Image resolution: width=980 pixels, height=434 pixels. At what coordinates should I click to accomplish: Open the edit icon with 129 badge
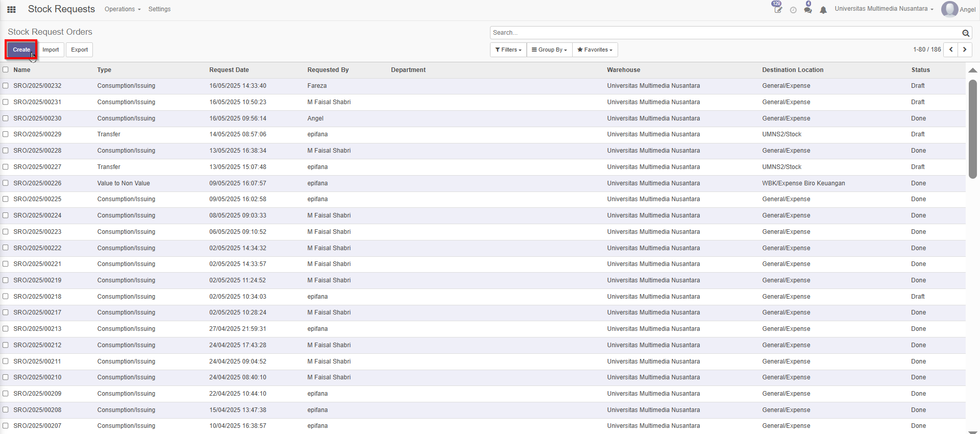(778, 9)
